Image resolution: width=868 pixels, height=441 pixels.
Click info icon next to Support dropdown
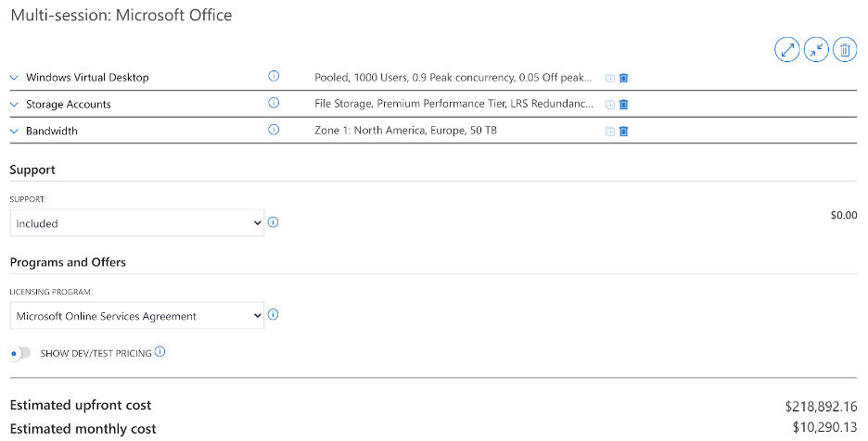274,222
